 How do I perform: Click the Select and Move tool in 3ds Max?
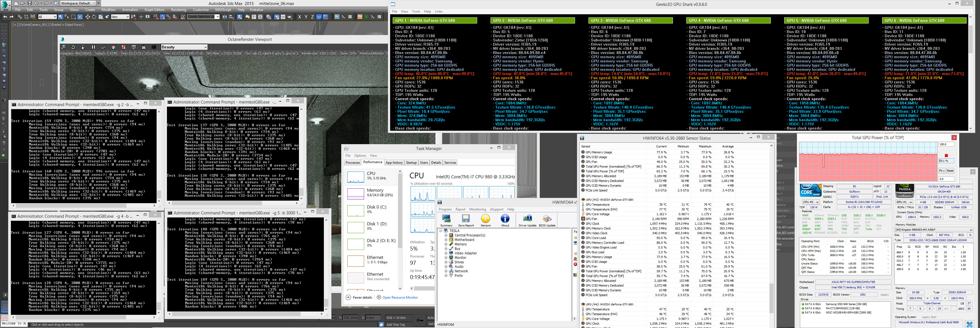pos(88,17)
